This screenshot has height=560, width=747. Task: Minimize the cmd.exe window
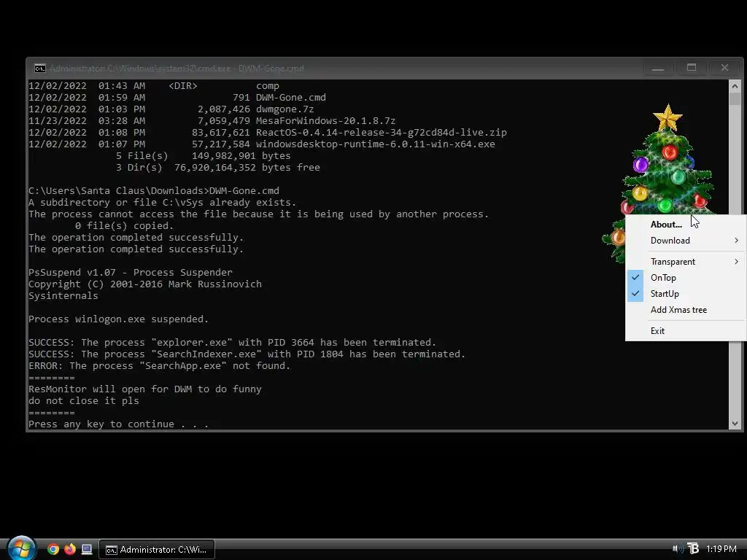pyautogui.click(x=658, y=68)
